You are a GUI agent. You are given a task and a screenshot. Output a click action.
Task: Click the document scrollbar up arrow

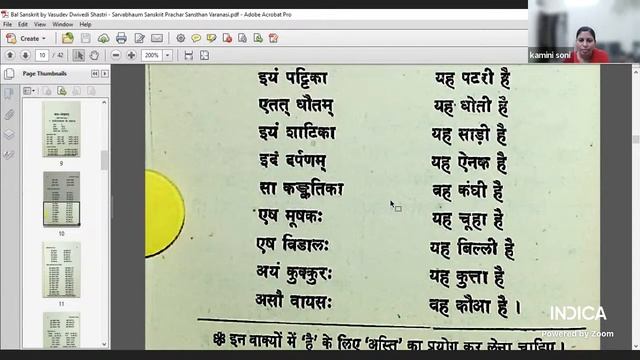[636, 71]
